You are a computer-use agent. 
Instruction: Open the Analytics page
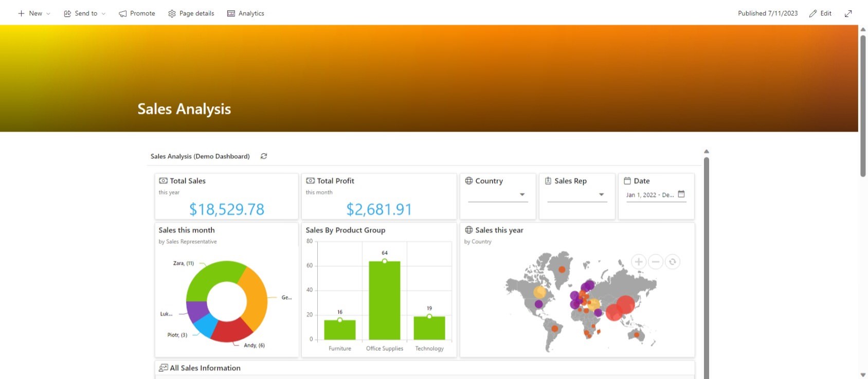(246, 13)
